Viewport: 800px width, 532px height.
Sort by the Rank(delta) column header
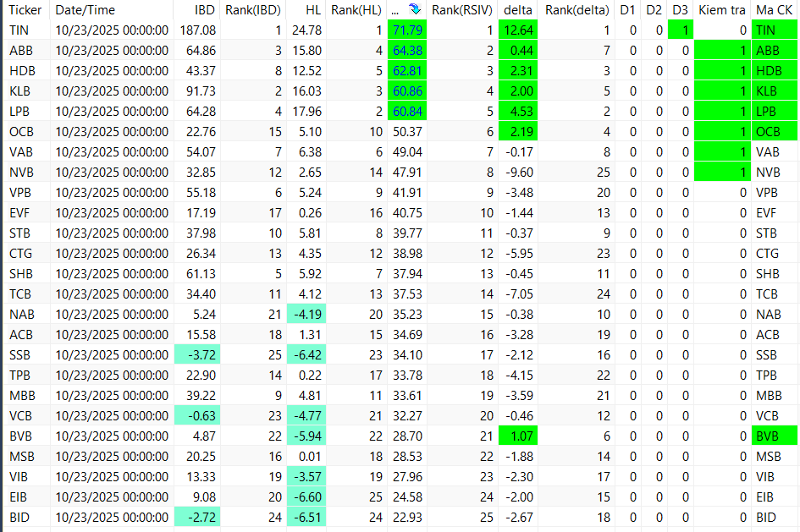pyautogui.click(x=577, y=9)
